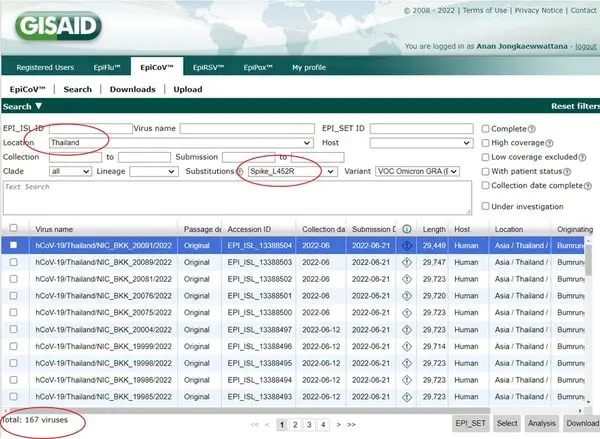The width and height of the screenshot is (600, 439).
Task: Click the Analysis button
Action: [541, 423]
